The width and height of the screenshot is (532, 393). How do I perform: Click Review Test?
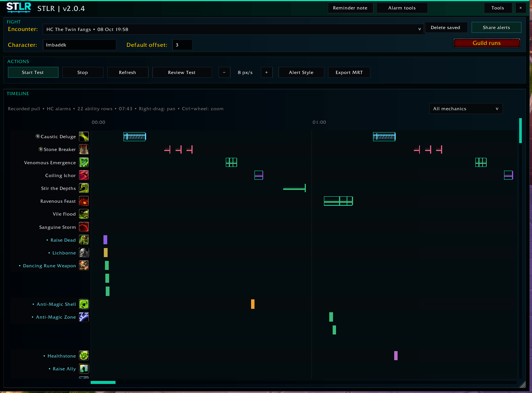182,72
